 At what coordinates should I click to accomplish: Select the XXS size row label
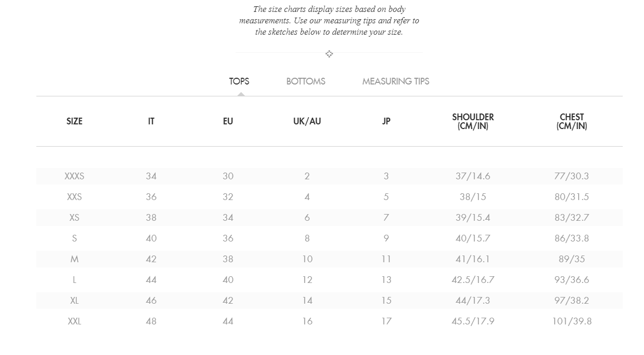[74, 197]
